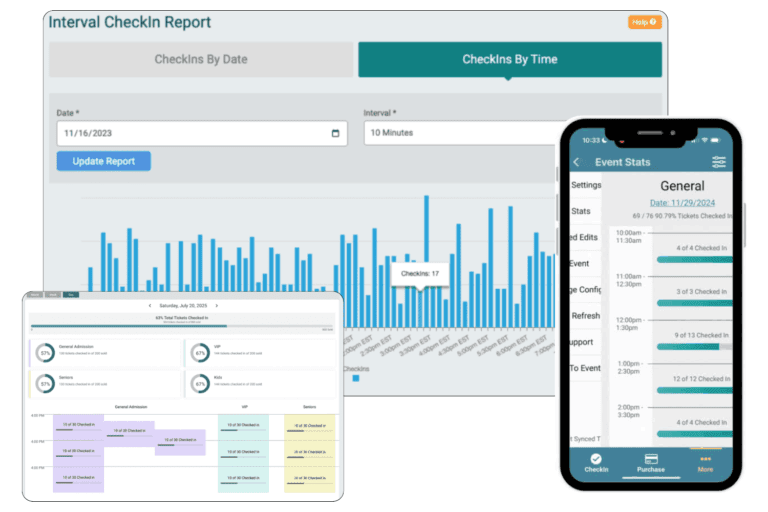Select Refresh in phone side menu
Image resolution: width=768 pixels, height=512 pixels.
tap(586, 316)
